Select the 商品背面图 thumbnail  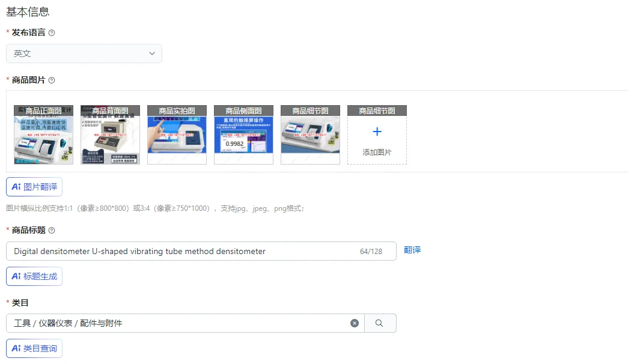pyautogui.click(x=110, y=135)
